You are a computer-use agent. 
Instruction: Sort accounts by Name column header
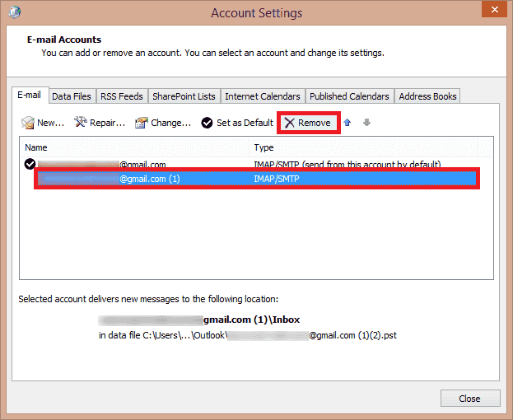[x=132, y=147]
